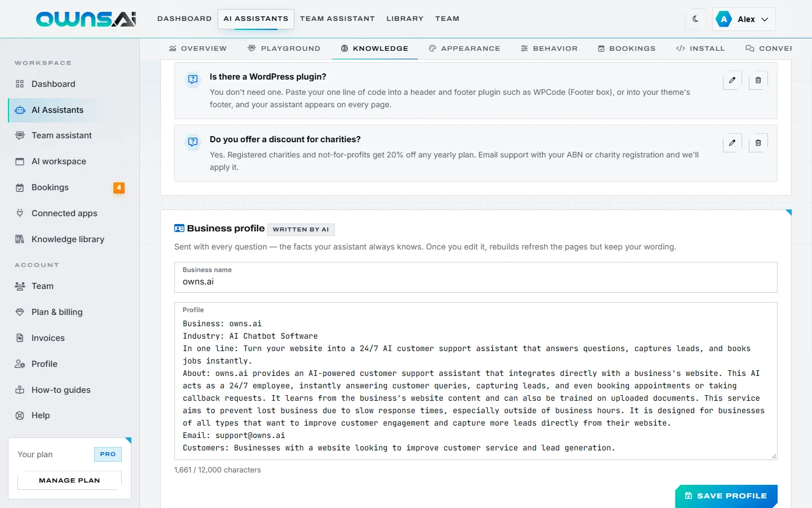Click the Save Profile button
Viewport: 812px width, 508px height.
726,496
